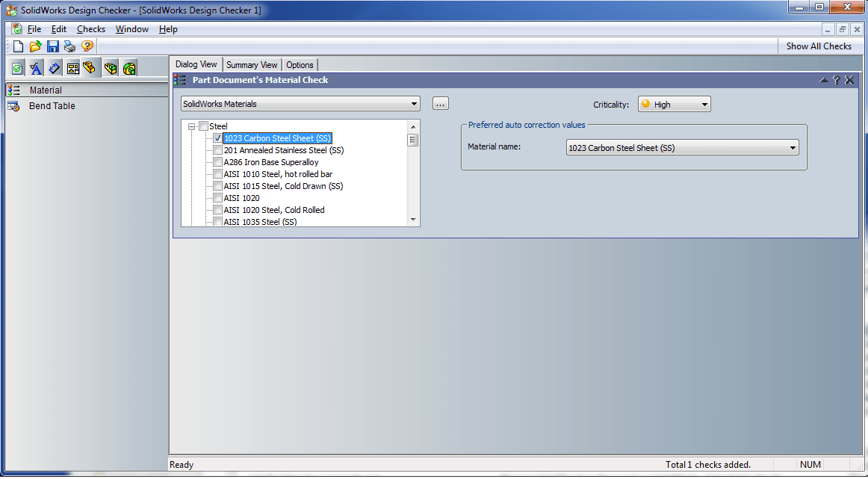Select the annotation checks icon with letter A
868x479 pixels.
pos(36,69)
